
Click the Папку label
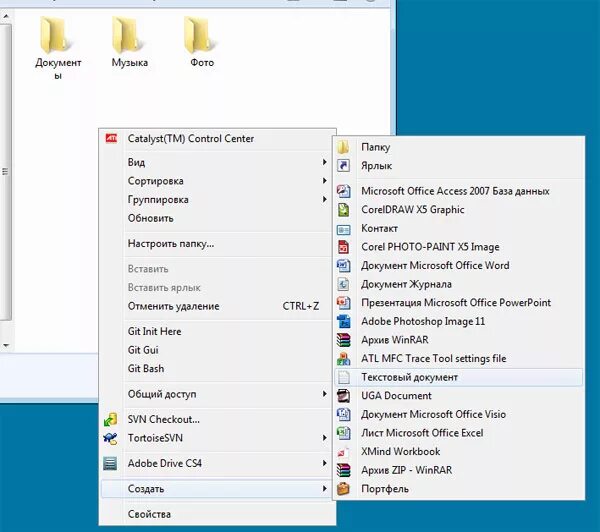click(x=376, y=147)
